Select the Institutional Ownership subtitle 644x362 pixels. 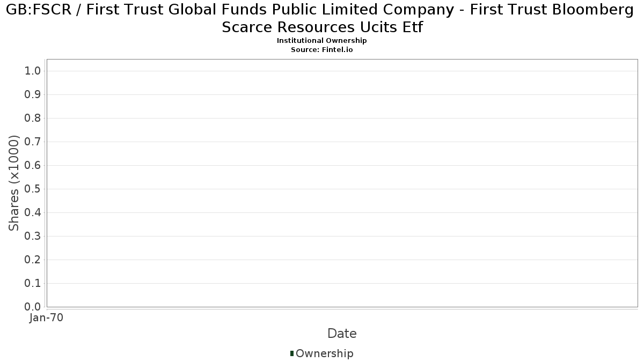tap(322, 41)
